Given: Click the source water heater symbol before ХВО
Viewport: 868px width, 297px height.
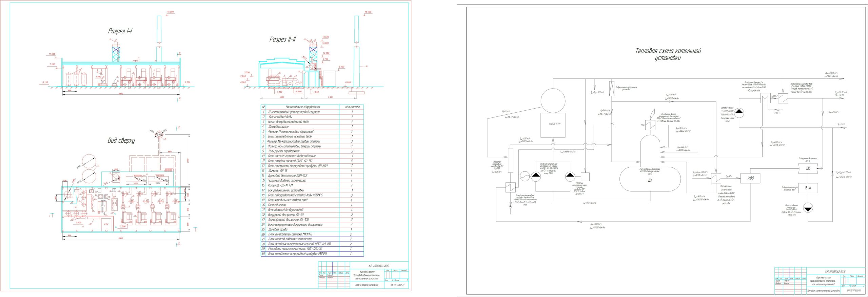Looking at the screenshot, I should (x=716, y=178).
